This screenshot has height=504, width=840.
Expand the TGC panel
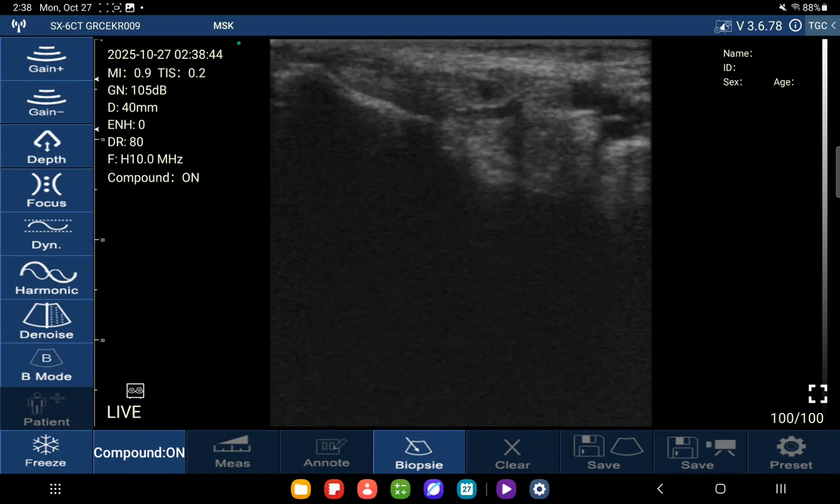point(822,26)
